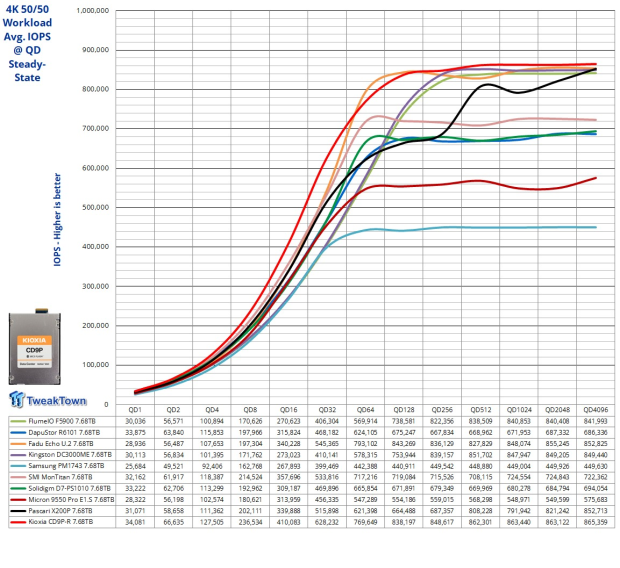Click the Samsung QD4096 value 449,630

(x=595, y=466)
